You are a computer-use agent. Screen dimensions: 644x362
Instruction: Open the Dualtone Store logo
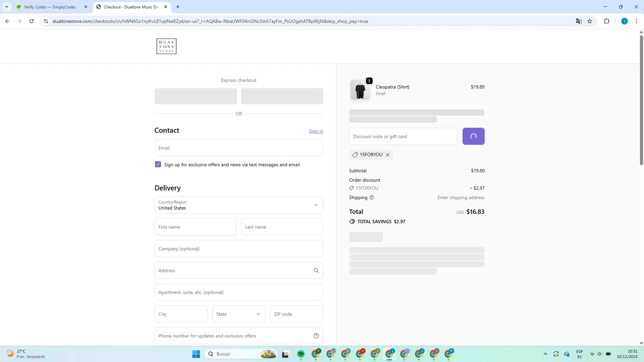point(166,46)
